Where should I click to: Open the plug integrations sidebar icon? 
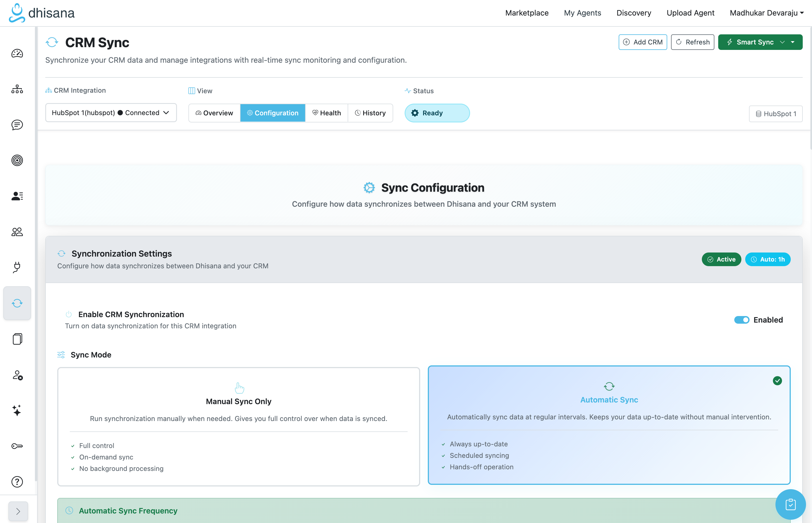(x=17, y=267)
